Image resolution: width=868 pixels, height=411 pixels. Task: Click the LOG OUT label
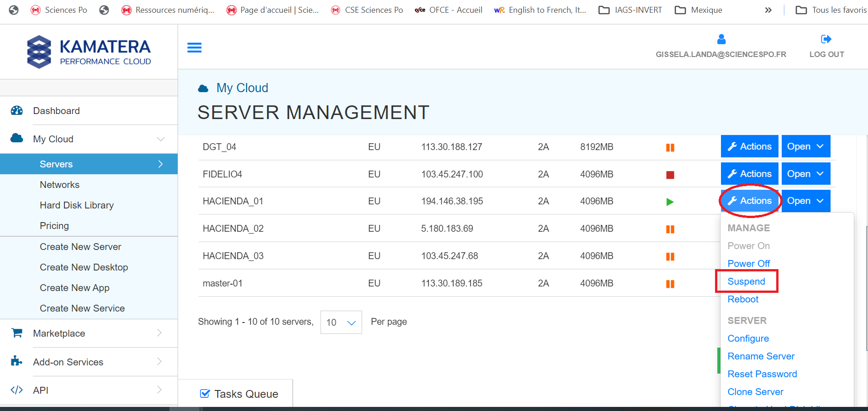(x=826, y=54)
